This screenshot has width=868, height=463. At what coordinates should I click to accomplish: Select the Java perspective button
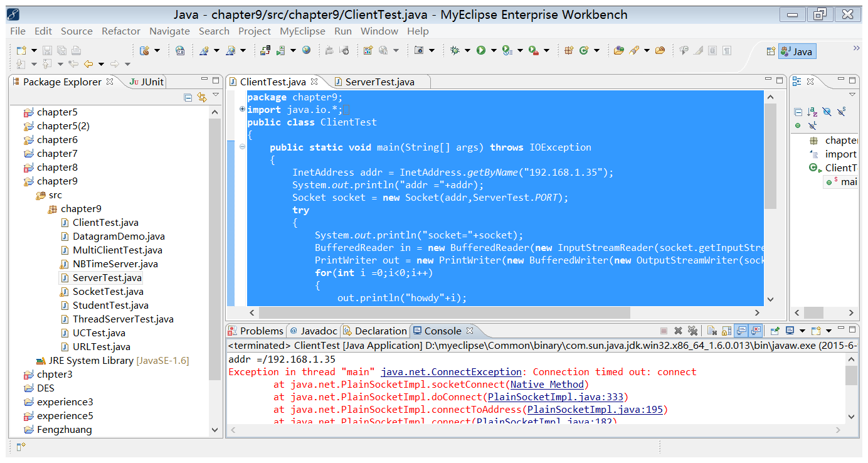click(x=797, y=51)
